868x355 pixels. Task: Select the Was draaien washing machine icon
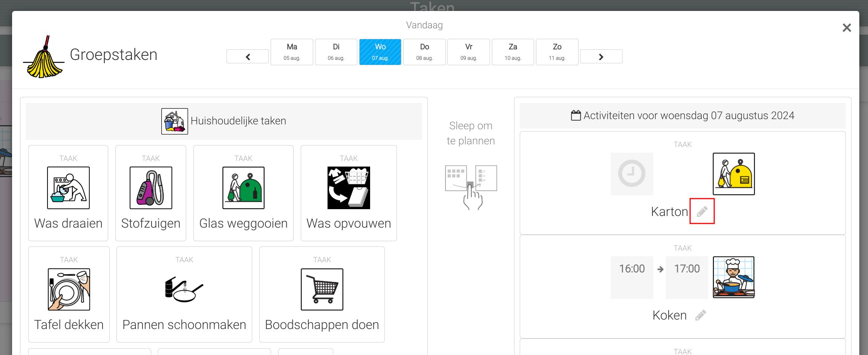coord(68,188)
